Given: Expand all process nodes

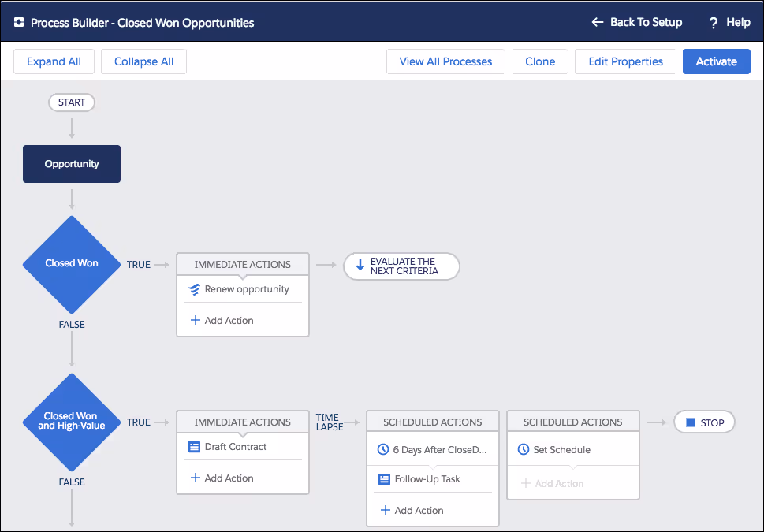Looking at the screenshot, I should (x=54, y=61).
